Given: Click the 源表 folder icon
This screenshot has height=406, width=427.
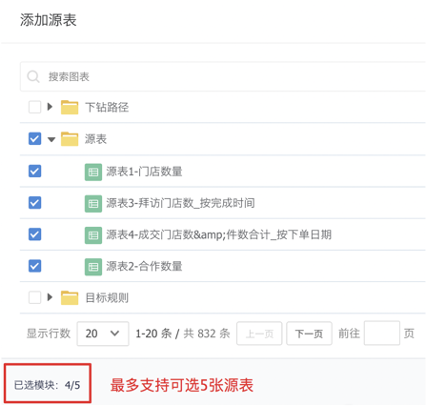Looking at the screenshot, I should click(x=69, y=139).
